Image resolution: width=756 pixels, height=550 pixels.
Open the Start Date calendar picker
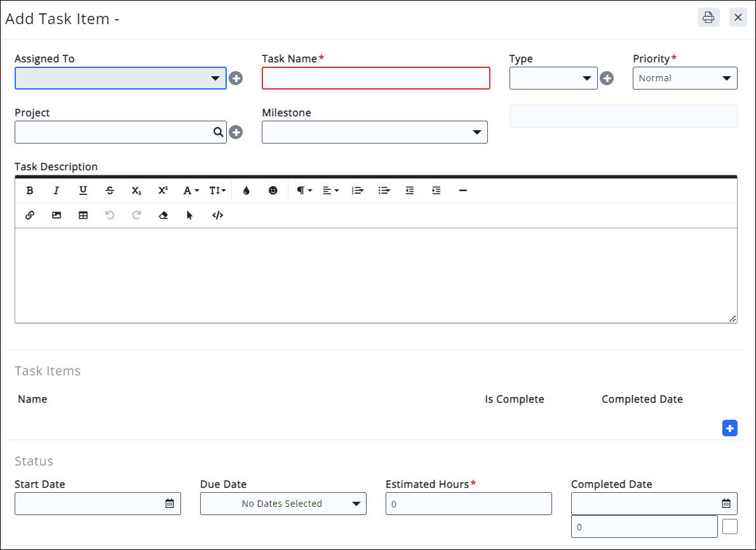[170, 504]
